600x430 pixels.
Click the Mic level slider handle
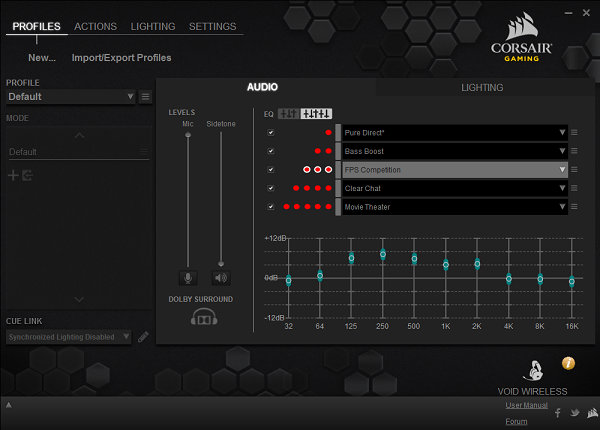point(188,135)
